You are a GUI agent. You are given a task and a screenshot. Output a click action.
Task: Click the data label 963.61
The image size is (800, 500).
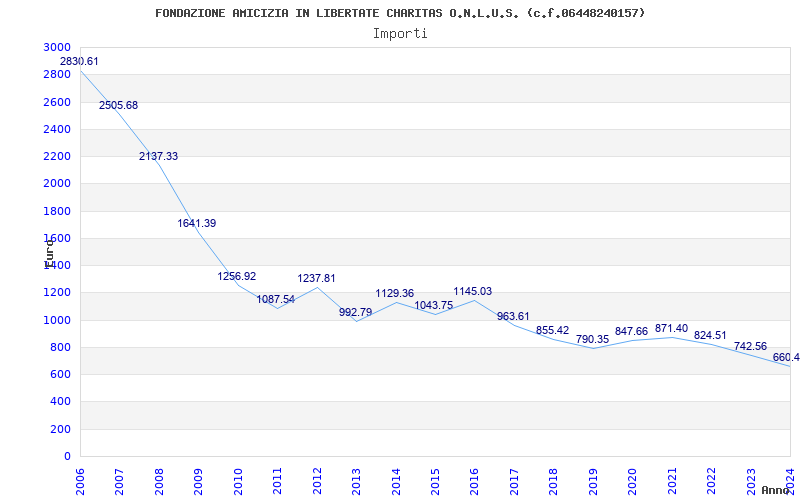coord(513,316)
